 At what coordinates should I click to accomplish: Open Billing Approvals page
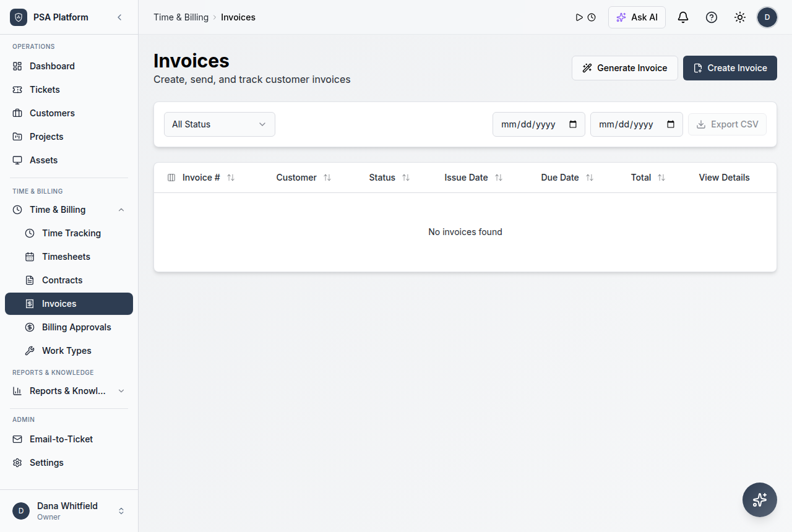[69, 327]
